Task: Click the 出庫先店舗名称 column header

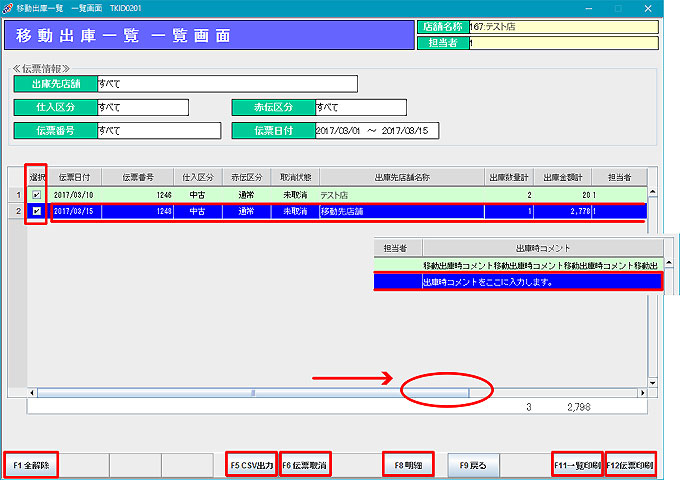Action: coord(400,177)
